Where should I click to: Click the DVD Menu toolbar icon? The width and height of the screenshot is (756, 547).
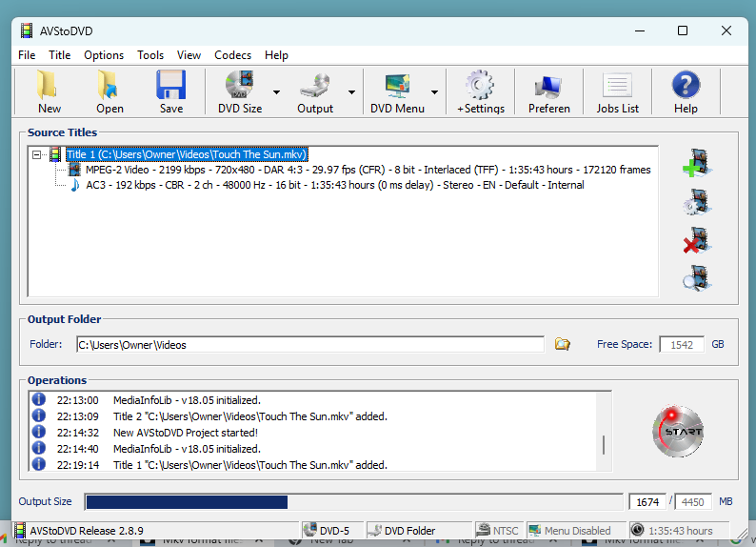tap(397, 86)
